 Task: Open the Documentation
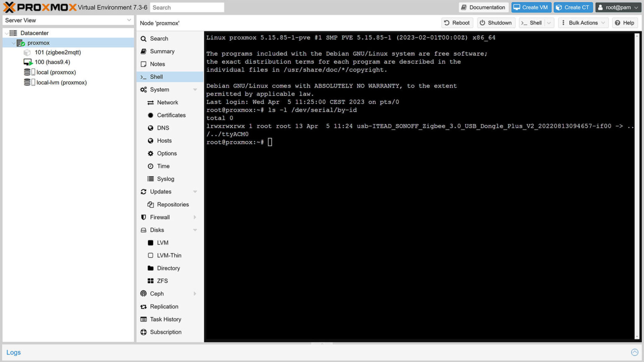click(483, 7)
